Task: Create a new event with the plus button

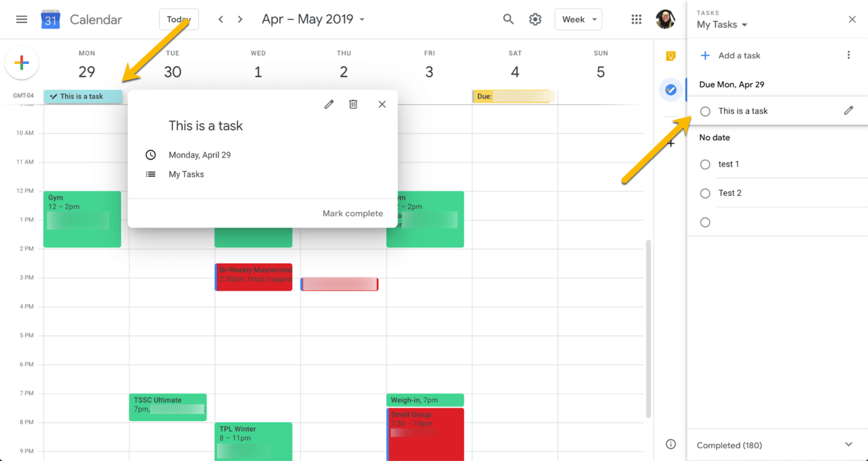Action: 22,63
